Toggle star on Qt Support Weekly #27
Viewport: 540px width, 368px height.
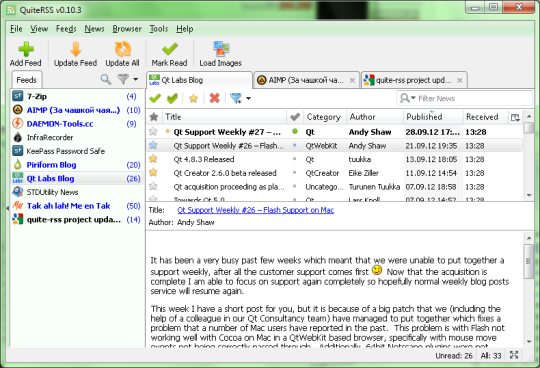[x=153, y=132]
